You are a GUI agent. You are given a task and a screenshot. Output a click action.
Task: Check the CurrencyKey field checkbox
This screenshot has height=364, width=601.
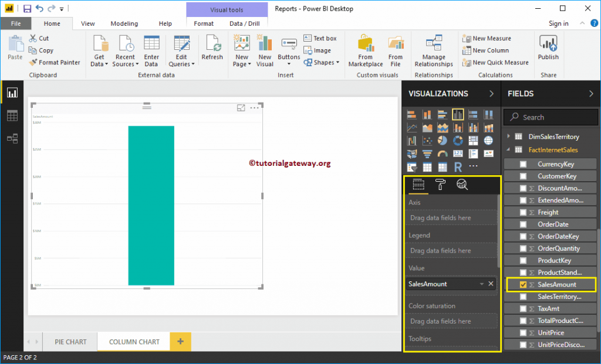pos(523,164)
